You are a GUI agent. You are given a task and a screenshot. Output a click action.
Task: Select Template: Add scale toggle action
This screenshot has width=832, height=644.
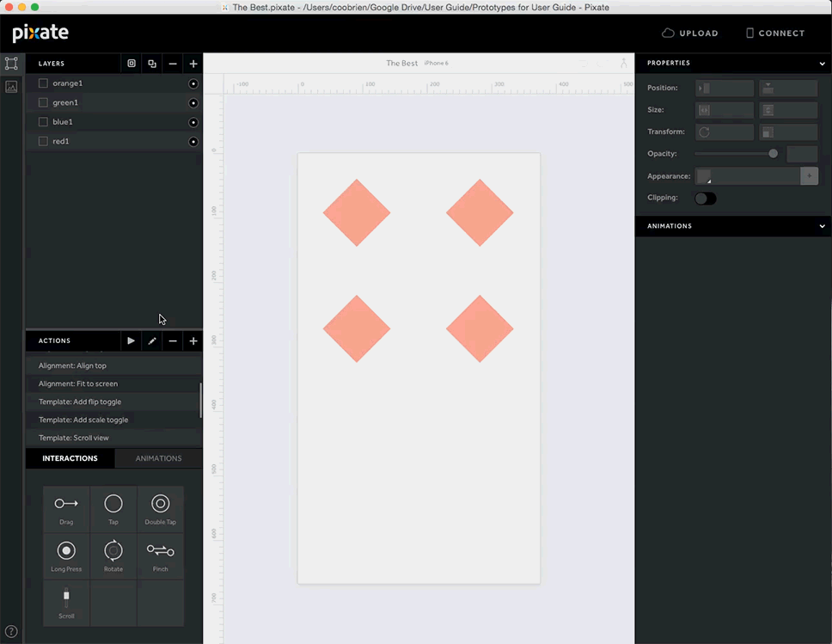(x=83, y=420)
